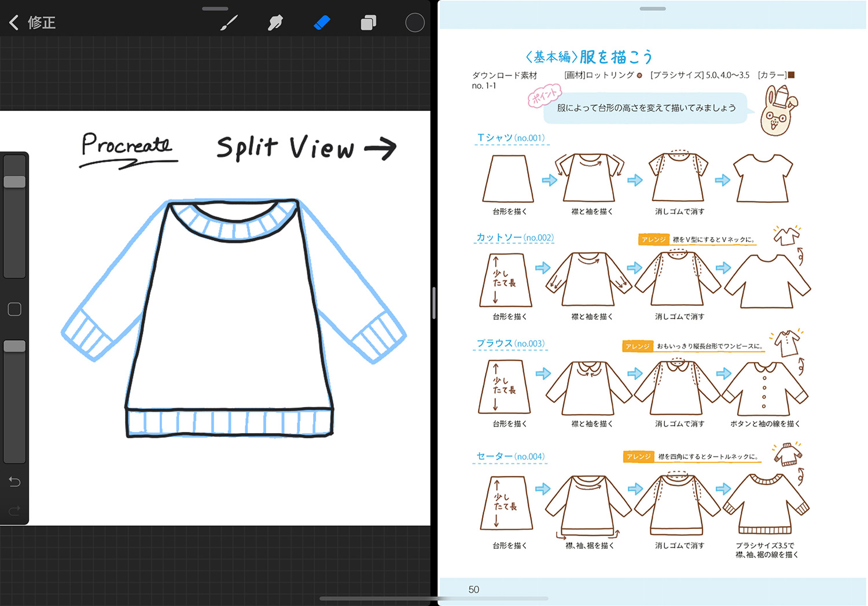This screenshot has width=868, height=606.
Task: Tap the finished T-shirt illustration
Action: point(763,178)
